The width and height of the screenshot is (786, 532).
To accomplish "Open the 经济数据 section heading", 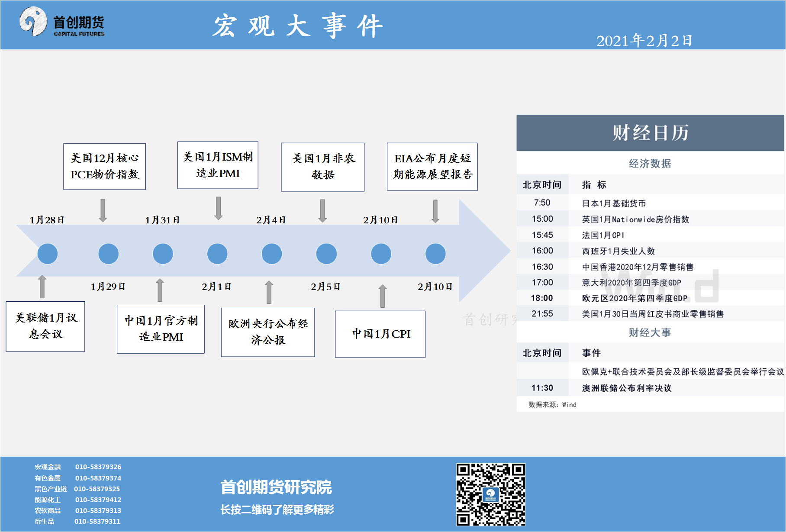I will 650,164.
